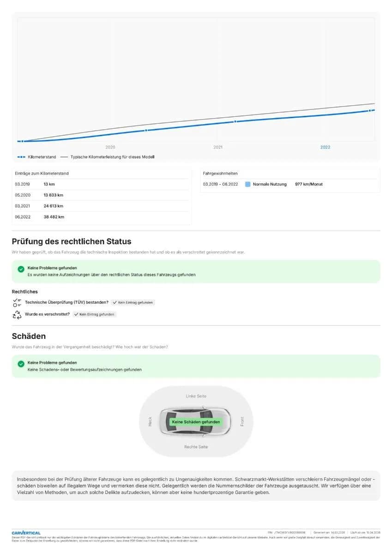392x554 pixels.
Task: Click the 06.2022 mileage entry row
Action: pos(102,217)
